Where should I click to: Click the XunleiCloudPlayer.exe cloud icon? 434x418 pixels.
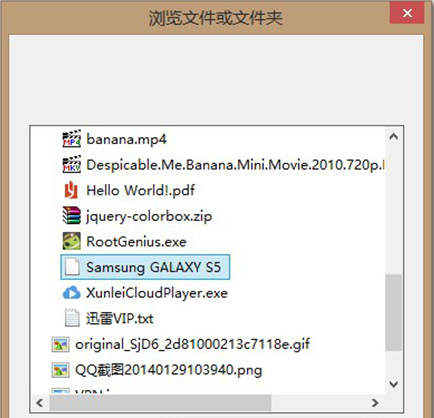[x=71, y=293]
